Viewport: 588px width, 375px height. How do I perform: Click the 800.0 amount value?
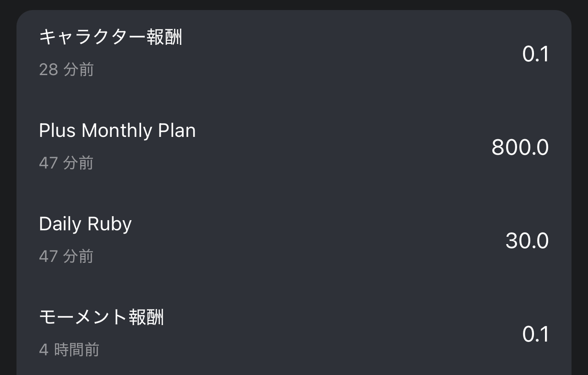click(520, 148)
